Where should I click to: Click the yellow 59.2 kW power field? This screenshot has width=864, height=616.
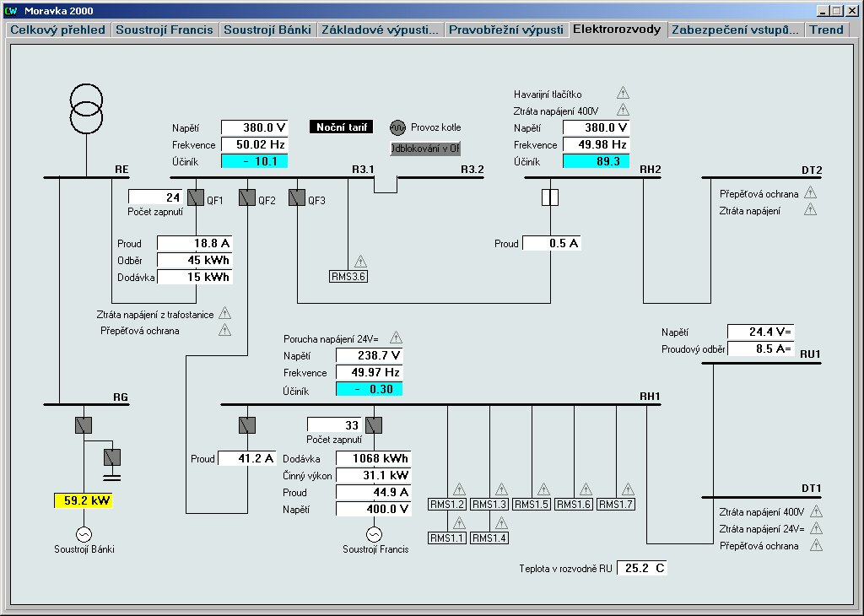(83, 500)
